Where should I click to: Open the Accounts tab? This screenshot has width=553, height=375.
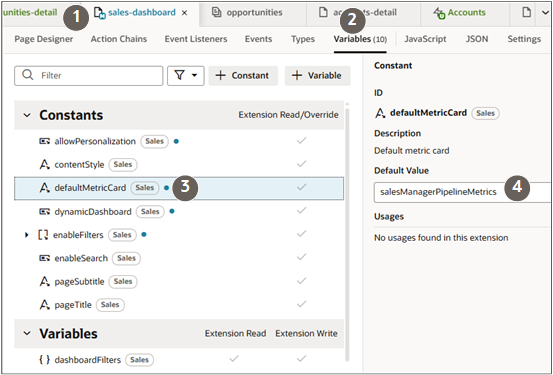pos(466,13)
